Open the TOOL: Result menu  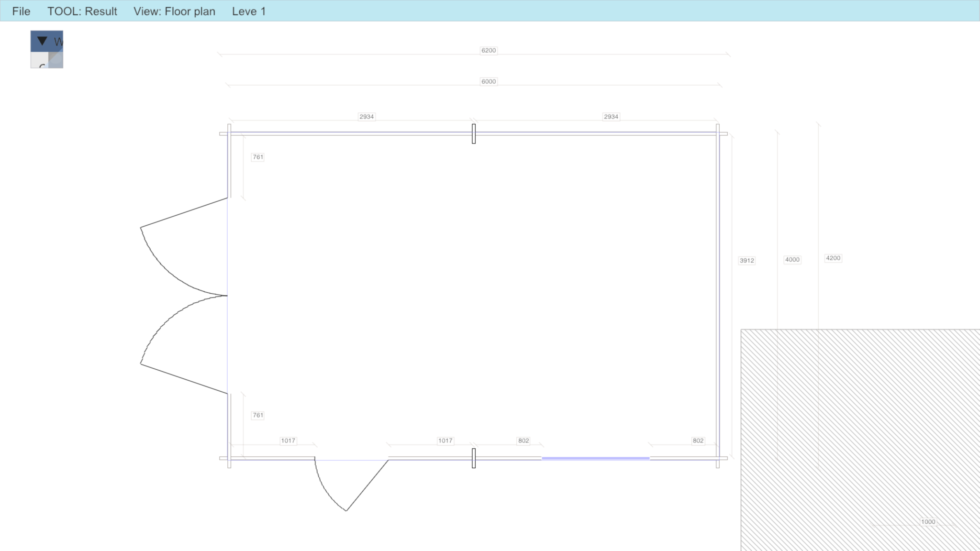tap(82, 11)
